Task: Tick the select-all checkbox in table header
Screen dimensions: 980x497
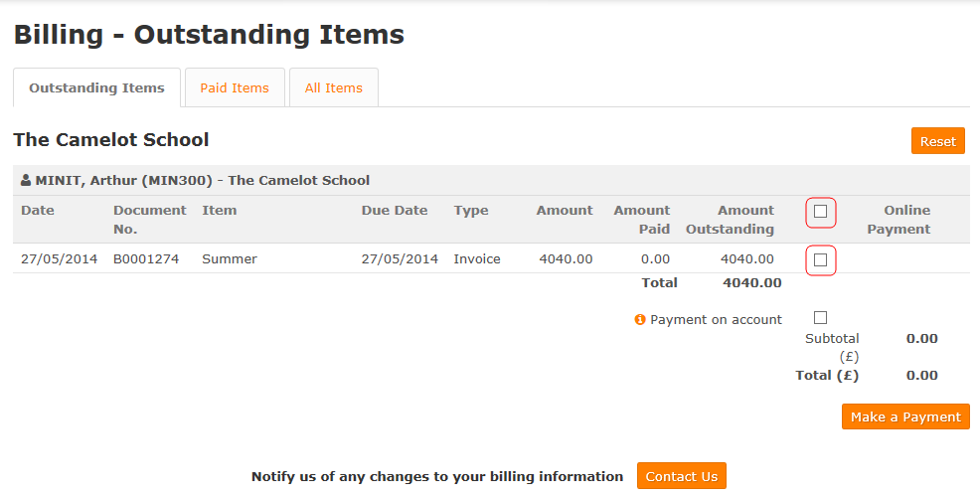Action: click(x=821, y=212)
